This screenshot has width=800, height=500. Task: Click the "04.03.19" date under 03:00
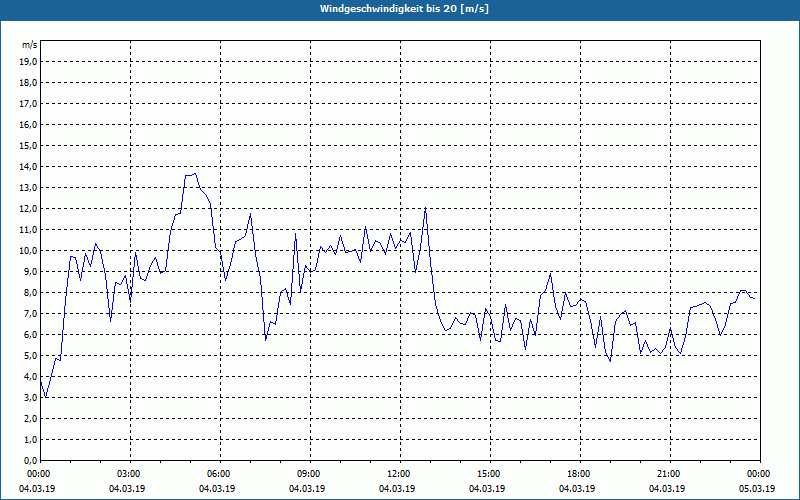[x=127, y=489]
